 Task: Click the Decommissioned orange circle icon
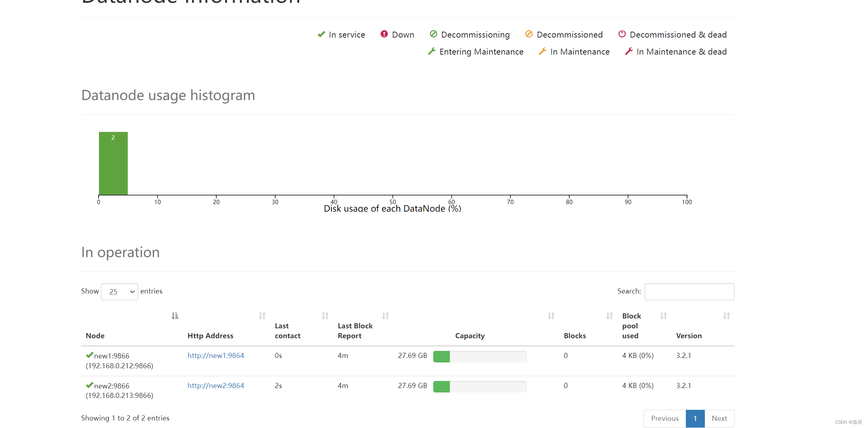pos(529,34)
